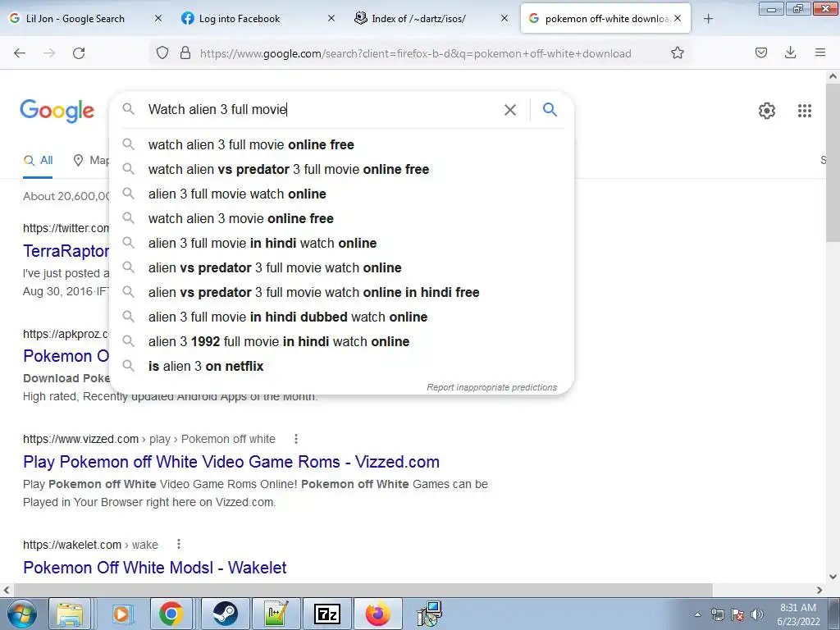Open the Firefox hamburger menu
Image resolution: width=840 pixels, height=630 pixels.
pyautogui.click(x=820, y=52)
